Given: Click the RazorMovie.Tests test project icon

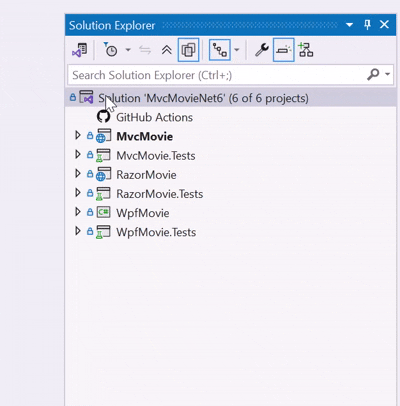Looking at the screenshot, I should [x=103, y=194].
